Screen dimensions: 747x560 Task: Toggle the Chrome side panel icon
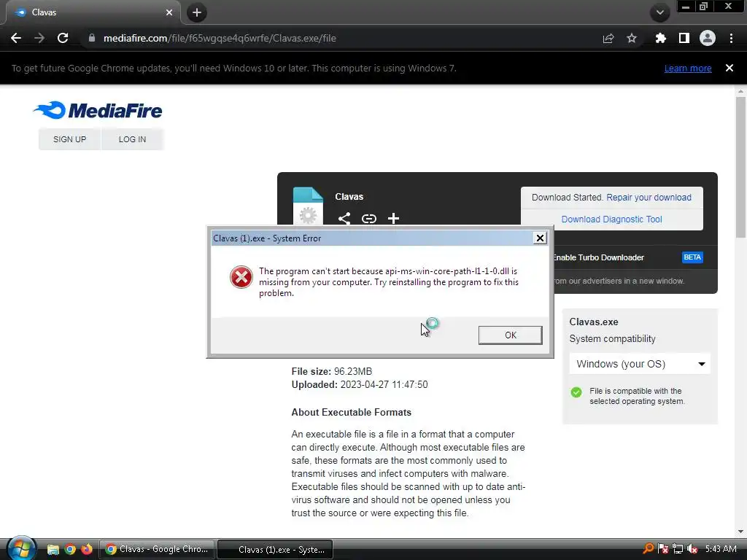tap(684, 38)
